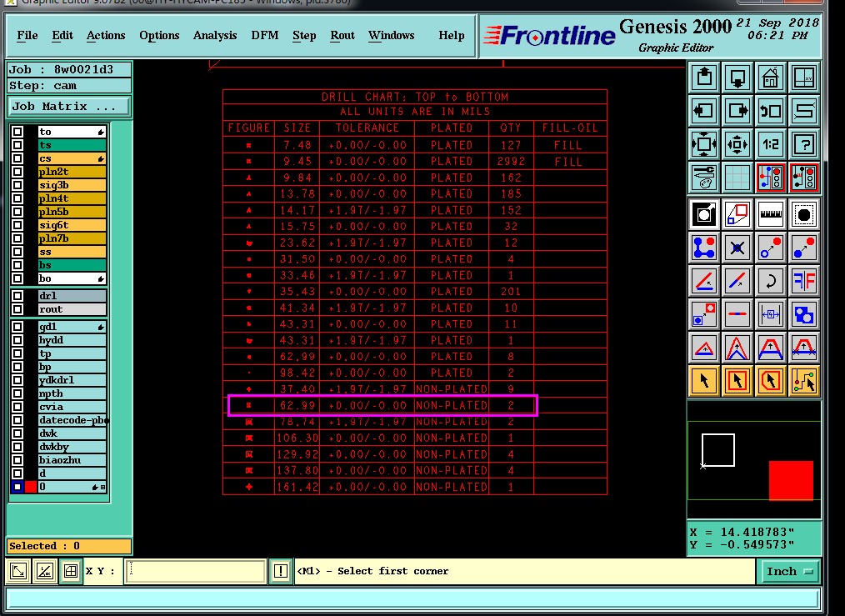Zoom in with inward arrows icon
This screenshot has height=616, width=845.
coord(704,144)
